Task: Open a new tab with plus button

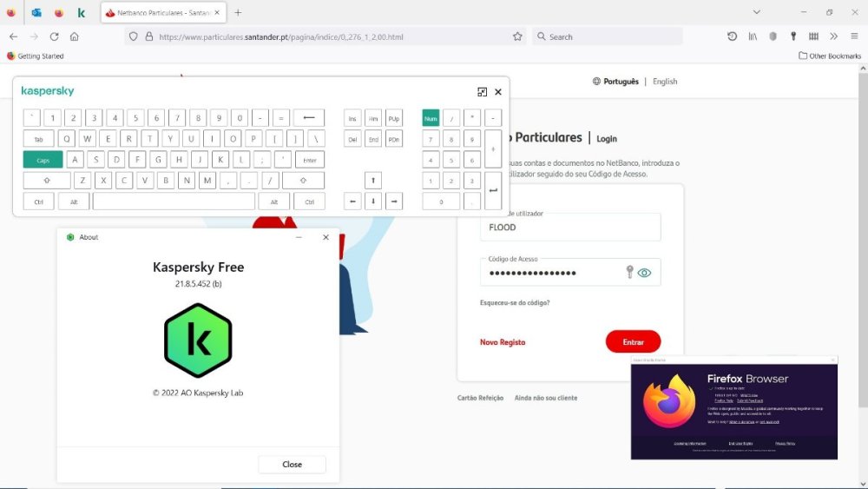Action: coord(238,12)
